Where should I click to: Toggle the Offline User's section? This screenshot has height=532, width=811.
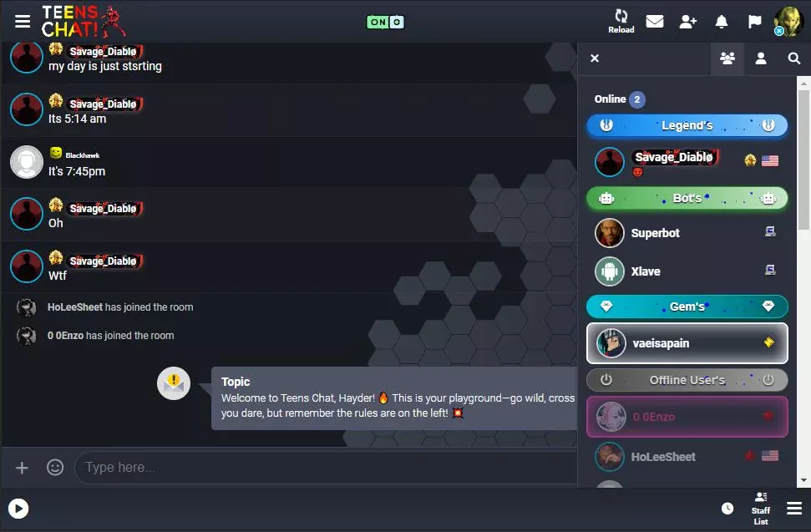coord(687,380)
